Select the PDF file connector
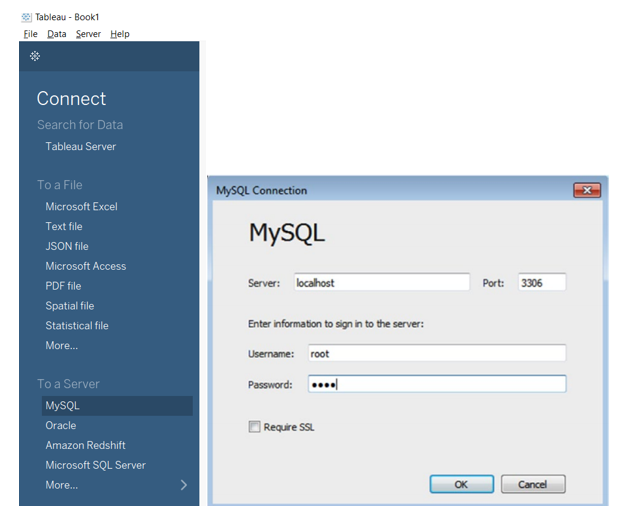Screen dimensions: 628x517 click(x=63, y=286)
